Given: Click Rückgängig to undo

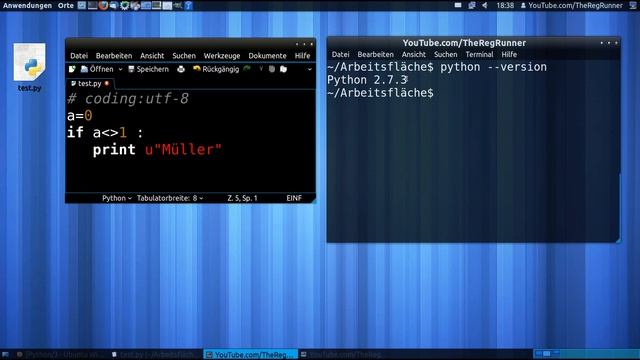Looking at the screenshot, I should [216, 69].
